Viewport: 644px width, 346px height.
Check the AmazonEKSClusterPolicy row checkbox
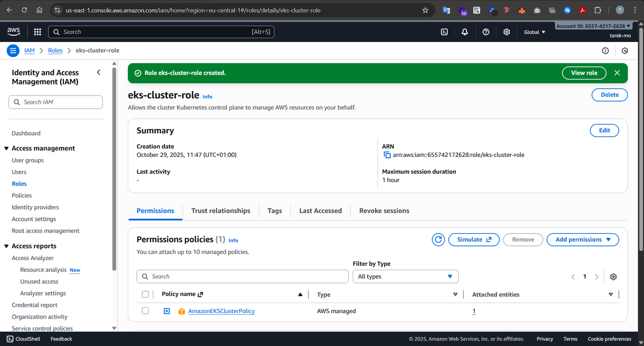click(145, 311)
